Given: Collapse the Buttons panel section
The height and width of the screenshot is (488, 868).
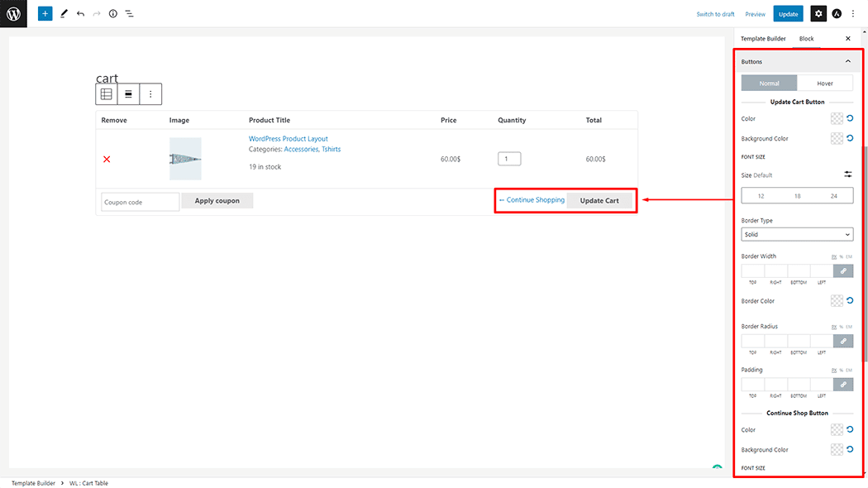Looking at the screenshot, I should click(847, 62).
